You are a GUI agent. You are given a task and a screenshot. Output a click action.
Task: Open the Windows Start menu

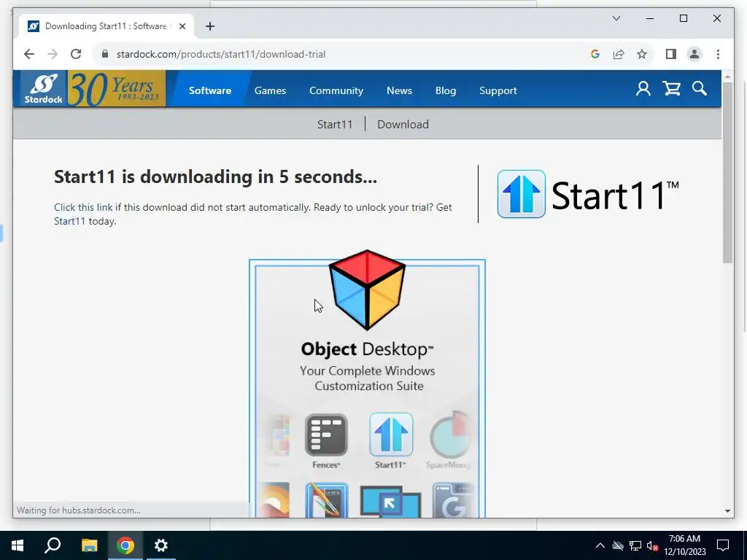(x=18, y=545)
